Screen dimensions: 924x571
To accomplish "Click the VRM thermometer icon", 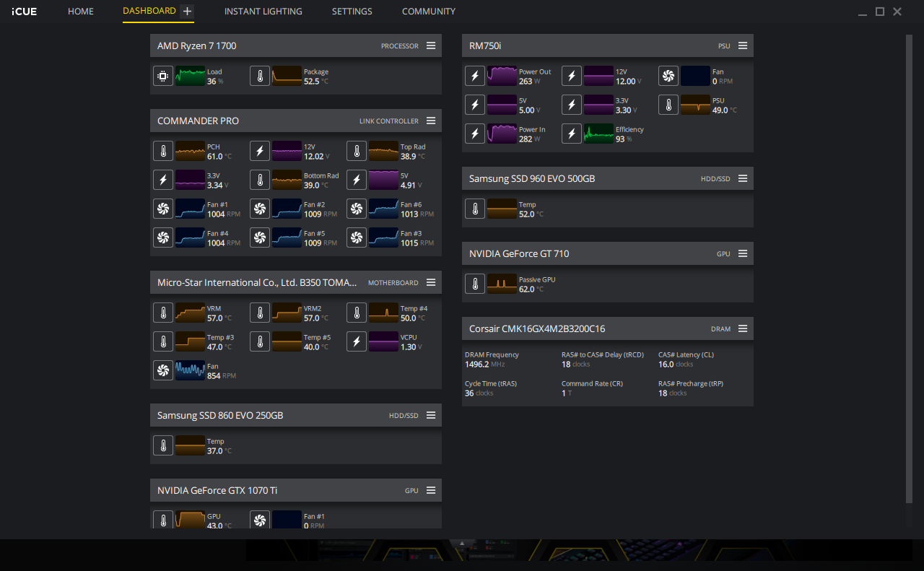I will 163,313.
